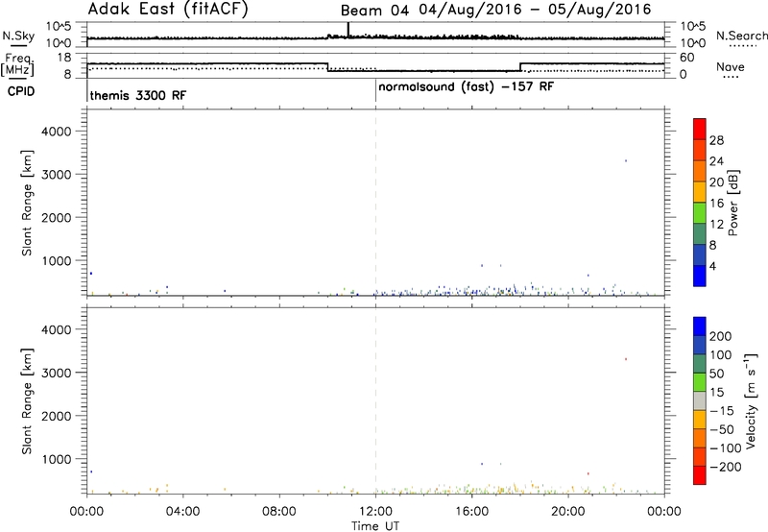Click the "4" value on power colorbar
This screenshot has height=532, width=768.
click(712, 266)
